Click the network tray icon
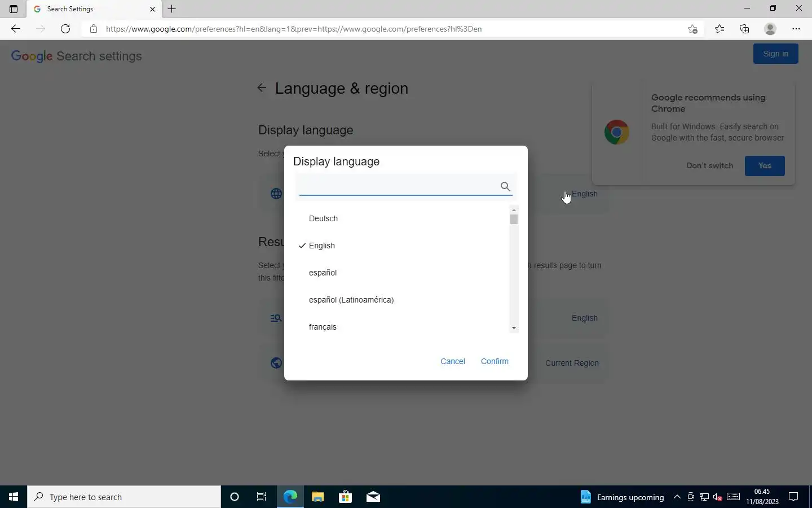812x508 pixels. 704,497
